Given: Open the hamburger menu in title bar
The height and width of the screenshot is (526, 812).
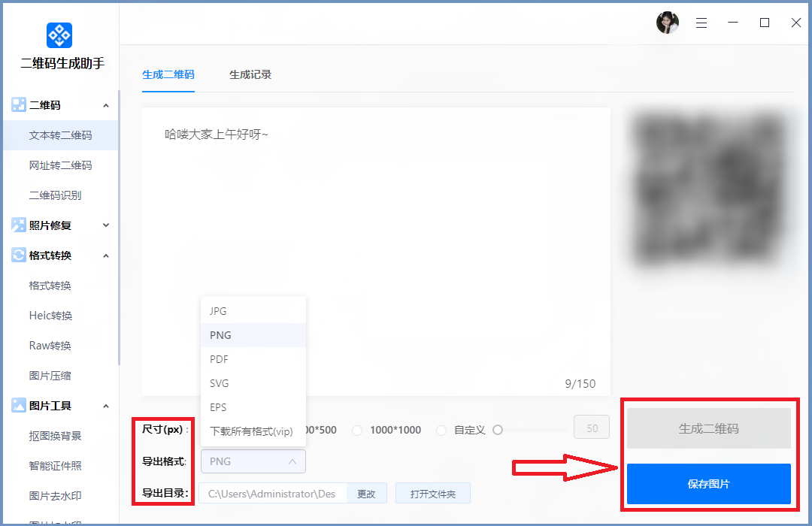Looking at the screenshot, I should coord(701,23).
